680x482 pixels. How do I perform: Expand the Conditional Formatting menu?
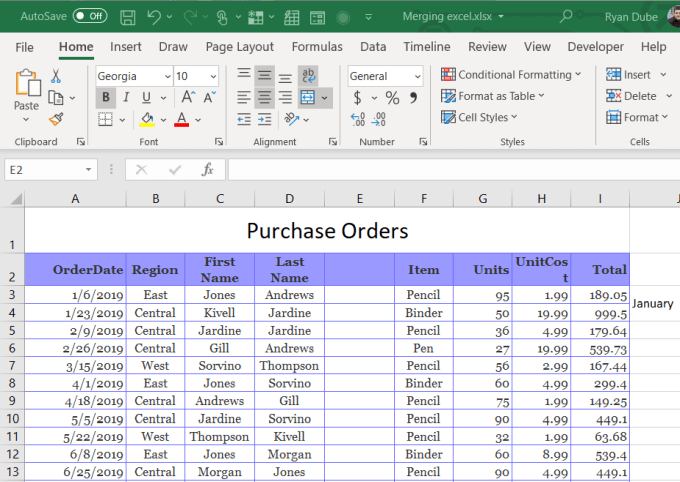coord(511,75)
